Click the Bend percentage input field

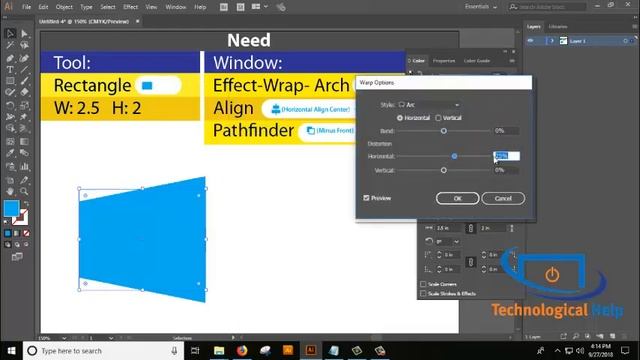coord(506,131)
